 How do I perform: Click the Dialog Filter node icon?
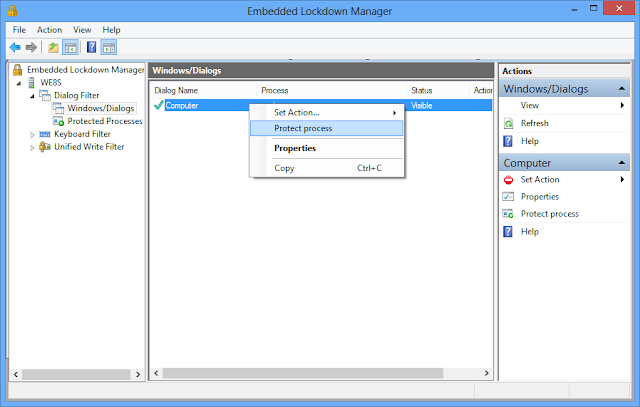coord(44,96)
